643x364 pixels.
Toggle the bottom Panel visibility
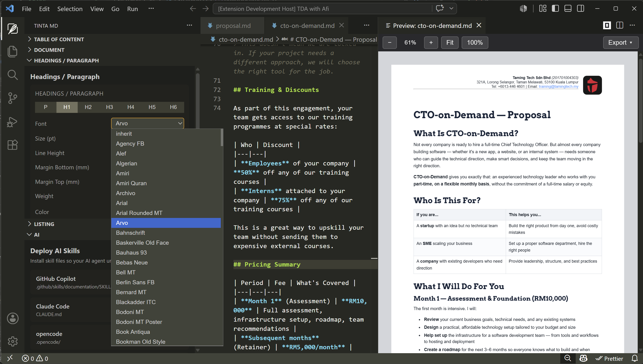click(568, 9)
